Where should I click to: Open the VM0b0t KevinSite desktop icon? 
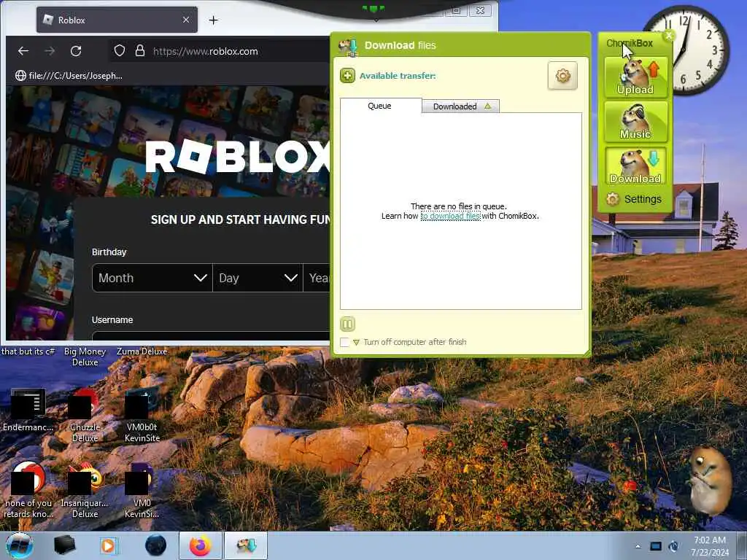tap(142, 415)
